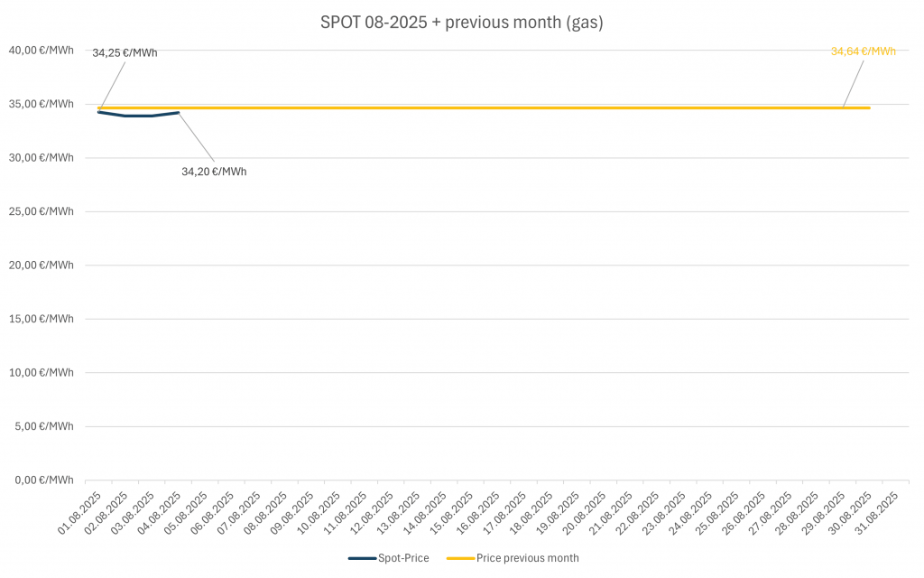Select the 15.08.2025 date label

453,512
